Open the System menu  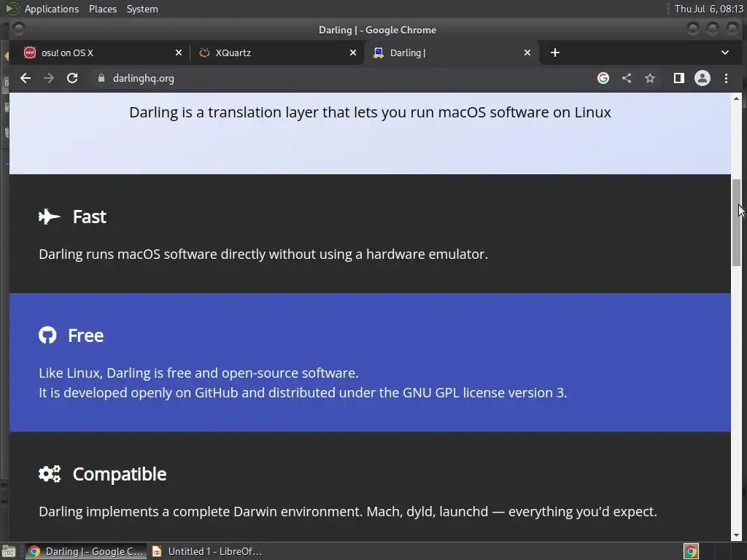(142, 9)
